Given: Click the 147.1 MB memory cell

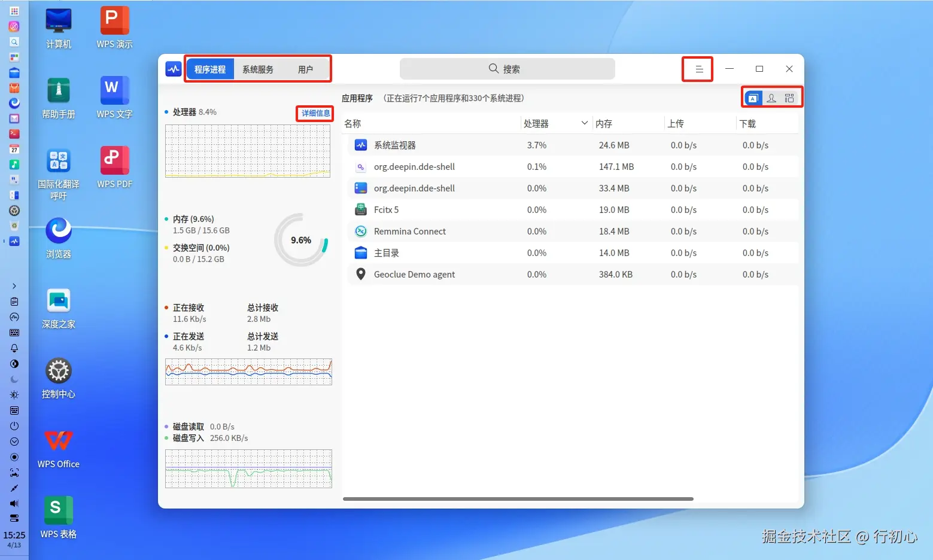Looking at the screenshot, I should click(x=616, y=167).
